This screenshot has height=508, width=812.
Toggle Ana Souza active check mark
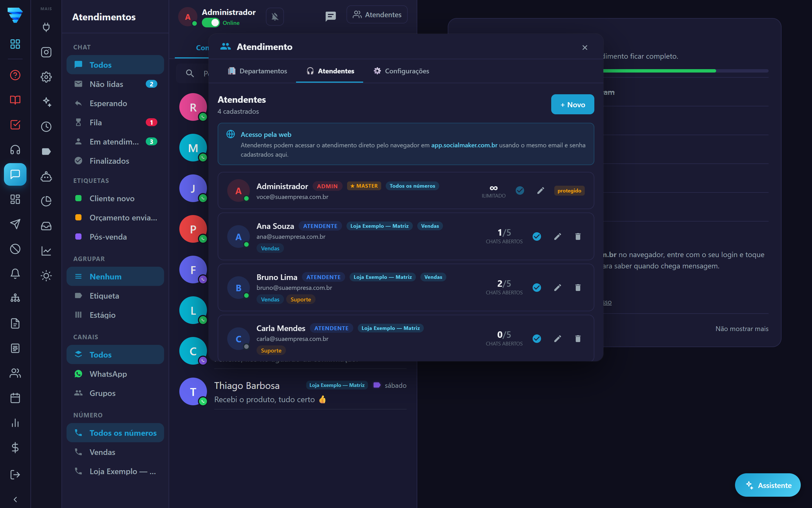click(x=537, y=237)
